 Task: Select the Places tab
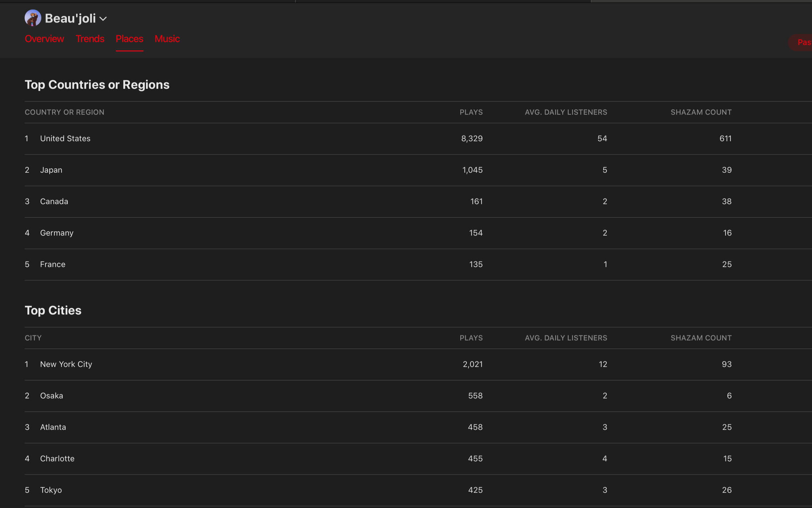click(130, 39)
